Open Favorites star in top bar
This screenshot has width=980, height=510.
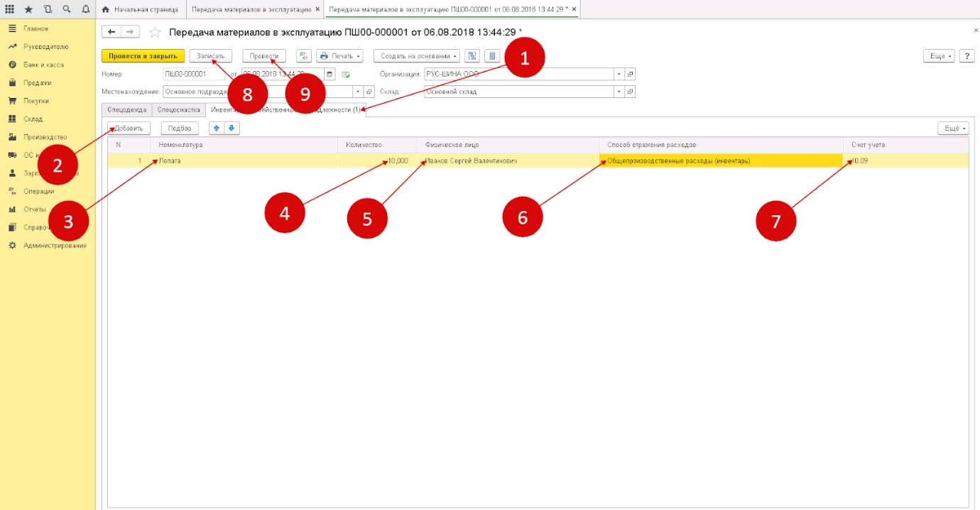(x=28, y=9)
